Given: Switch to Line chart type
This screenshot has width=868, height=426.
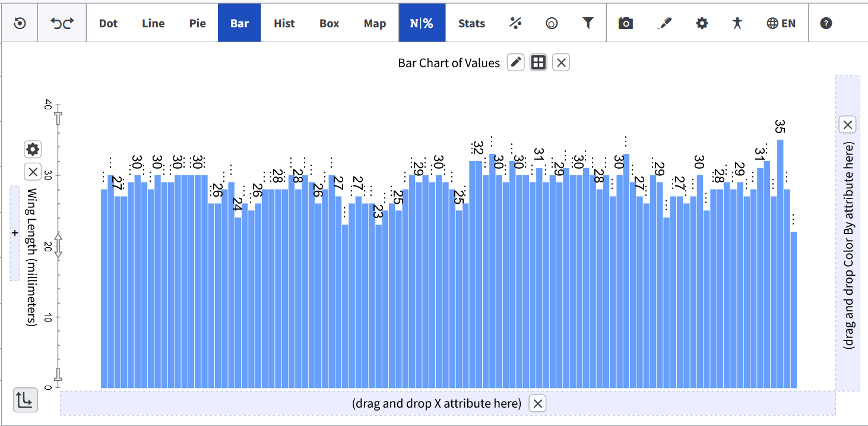Looking at the screenshot, I should tap(153, 23).
